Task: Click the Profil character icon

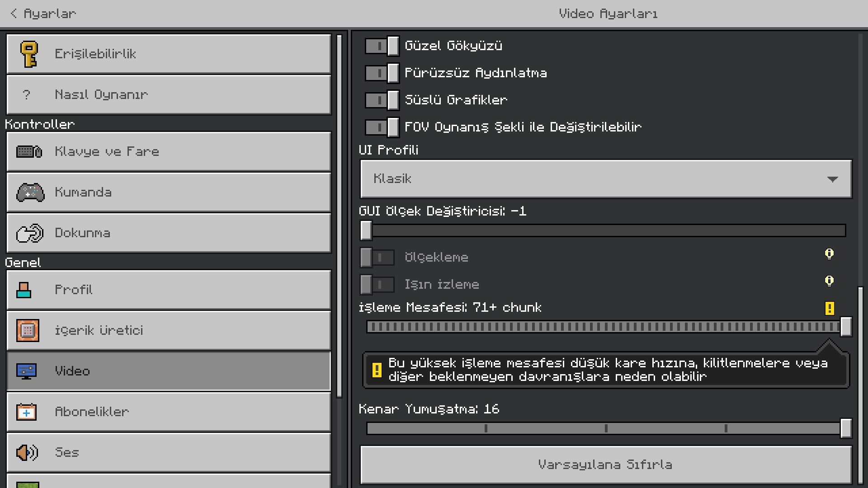Action: (x=24, y=290)
